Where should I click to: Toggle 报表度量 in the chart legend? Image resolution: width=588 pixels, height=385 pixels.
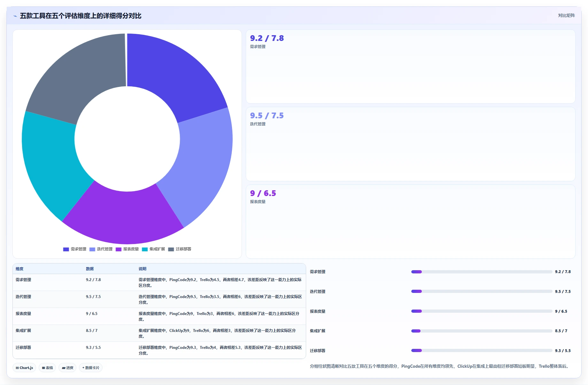click(x=127, y=249)
